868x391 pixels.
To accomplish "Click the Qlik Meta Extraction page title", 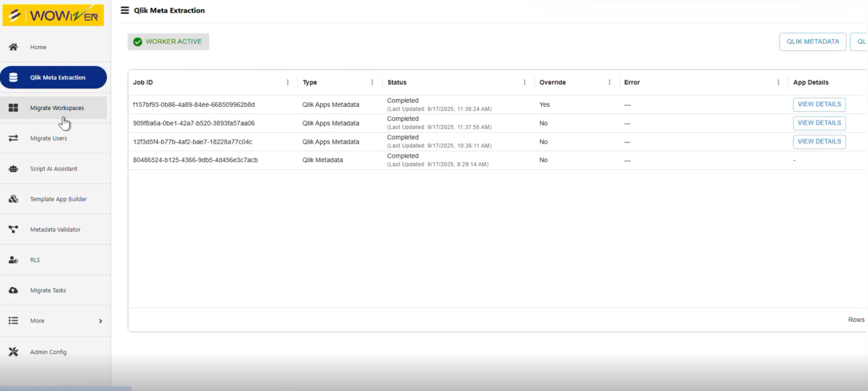I will (169, 11).
